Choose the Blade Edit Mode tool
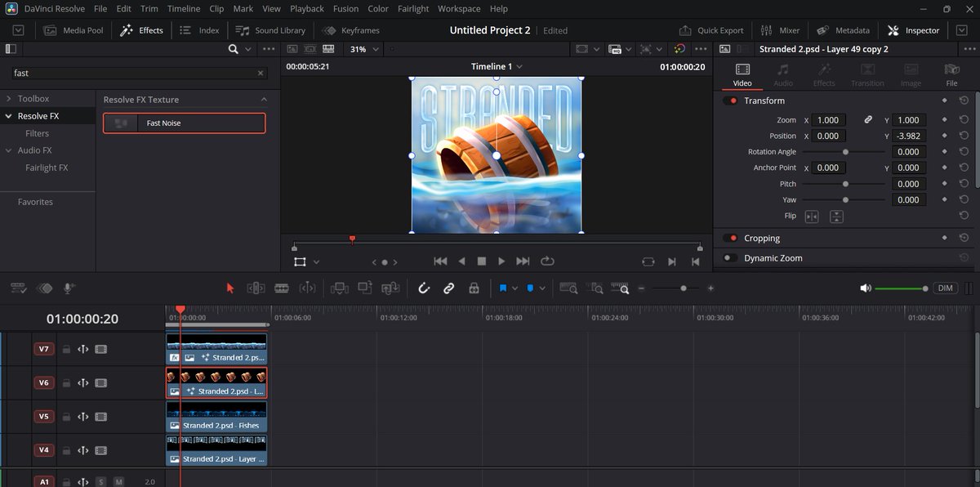The image size is (980, 487). (282, 288)
